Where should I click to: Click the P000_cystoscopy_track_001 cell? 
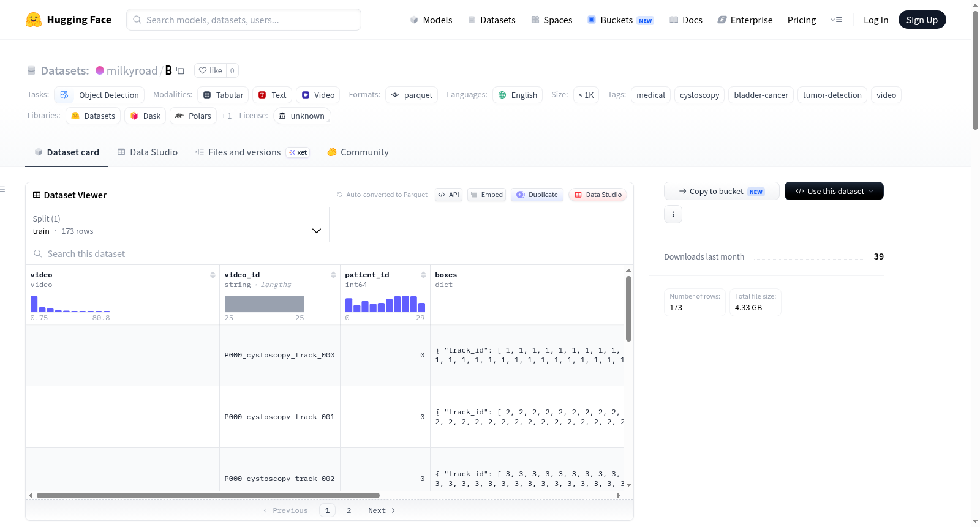pos(280,417)
